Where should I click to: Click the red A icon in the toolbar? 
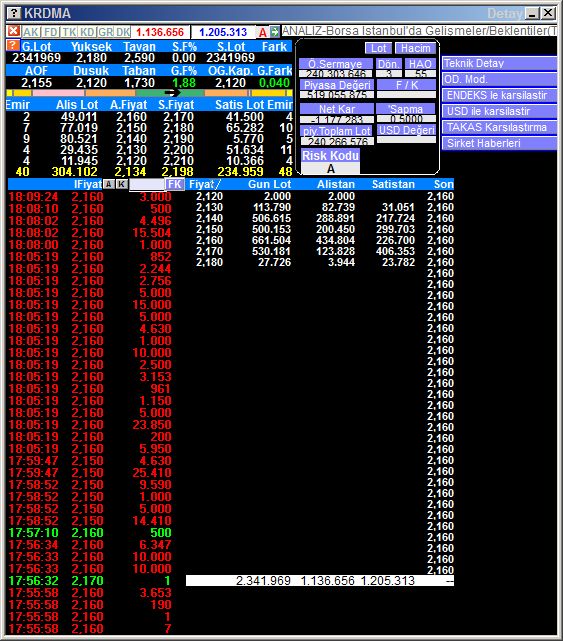[262, 32]
